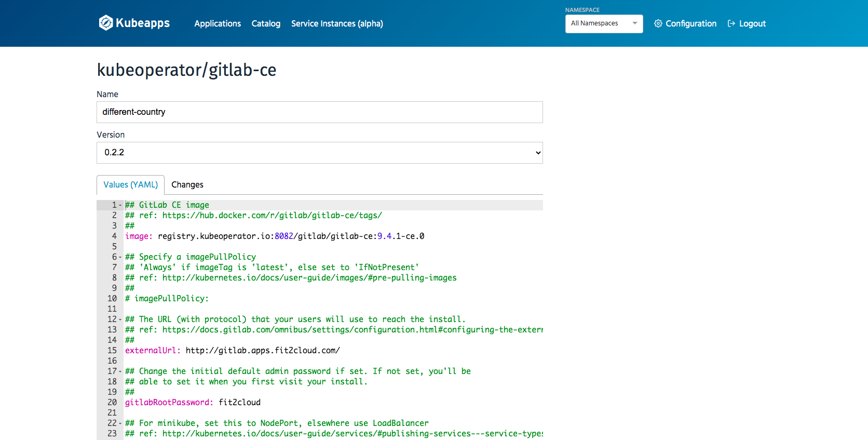Switch to the Changes tab
The width and height of the screenshot is (868, 440).
(x=187, y=185)
